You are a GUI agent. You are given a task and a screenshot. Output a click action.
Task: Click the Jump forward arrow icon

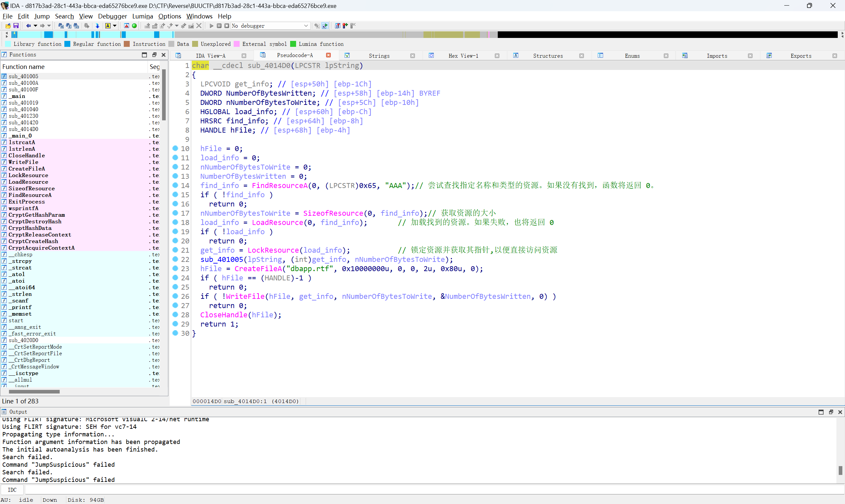(x=43, y=26)
